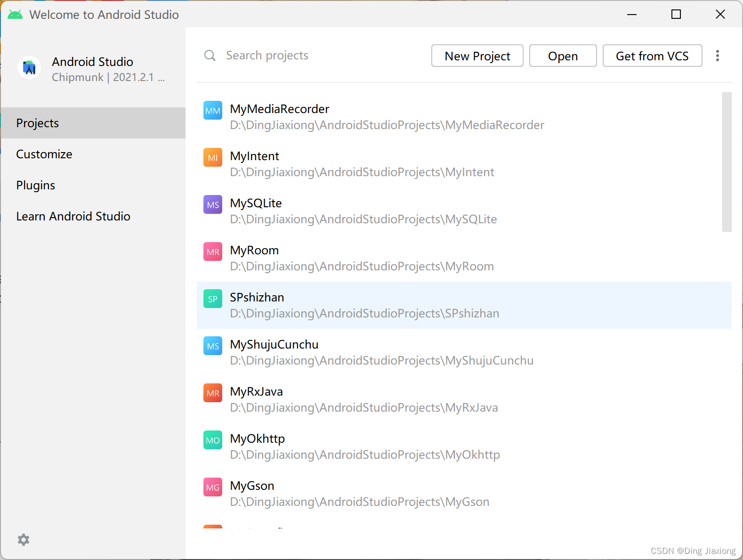743x560 pixels.
Task: Switch to the Customize tab
Action: pyautogui.click(x=93, y=154)
